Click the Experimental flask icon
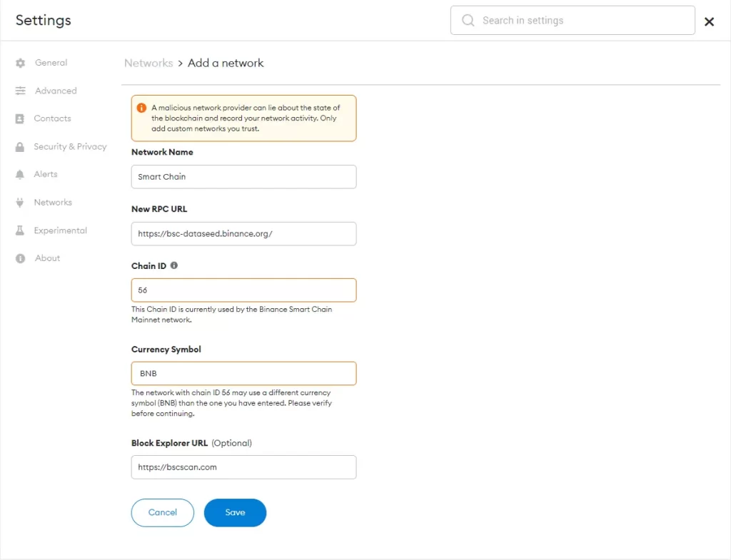 coord(19,230)
